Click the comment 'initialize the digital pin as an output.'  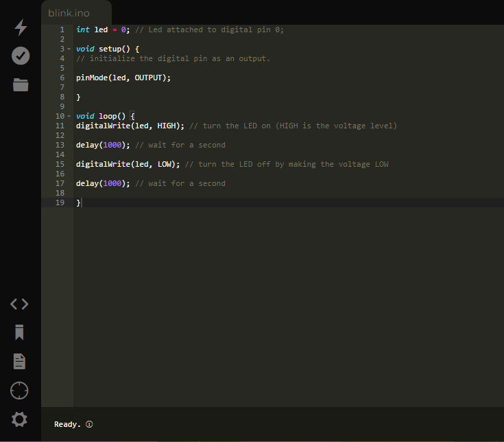(x=180, y=58)
